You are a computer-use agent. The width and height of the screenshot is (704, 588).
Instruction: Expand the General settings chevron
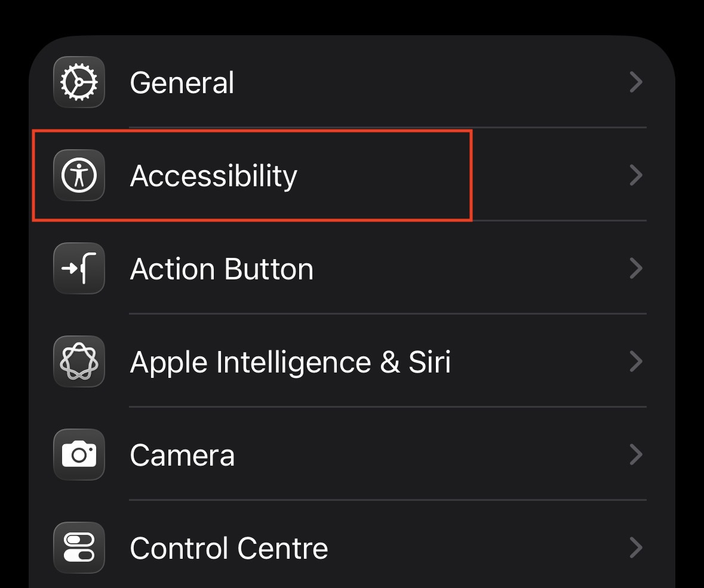(x=636, y=82)
